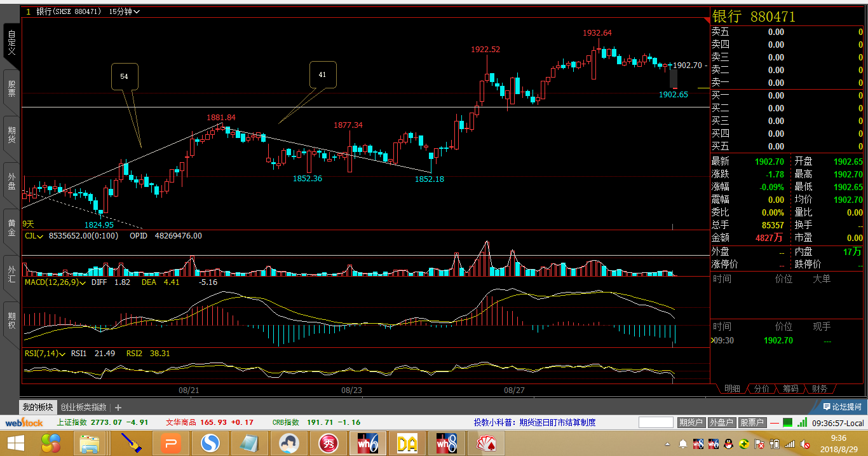868x456 pixels.
Task: Open the 创业板类指数 board tab
Action: (x=83, y=407)
